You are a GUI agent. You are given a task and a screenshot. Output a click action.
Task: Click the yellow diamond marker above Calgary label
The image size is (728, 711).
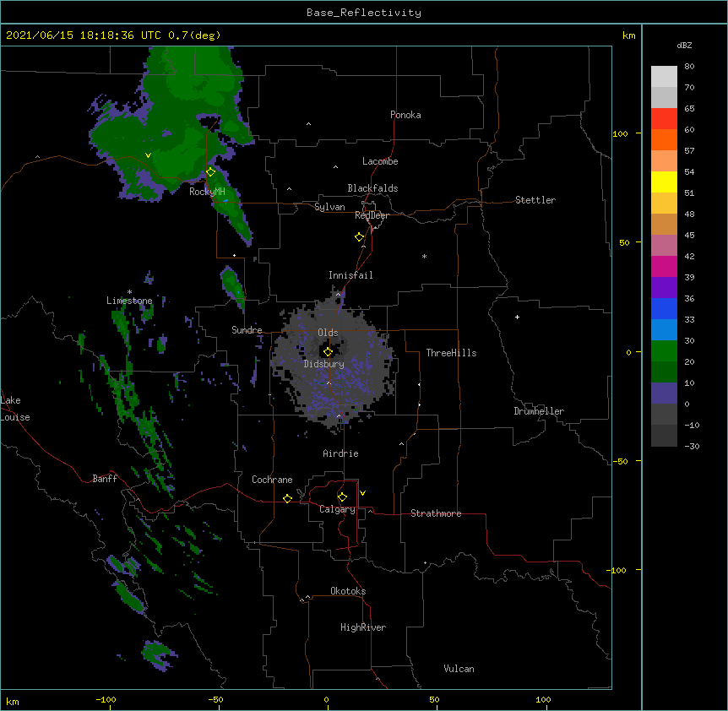pyautogui.click(x=342, y=497)
